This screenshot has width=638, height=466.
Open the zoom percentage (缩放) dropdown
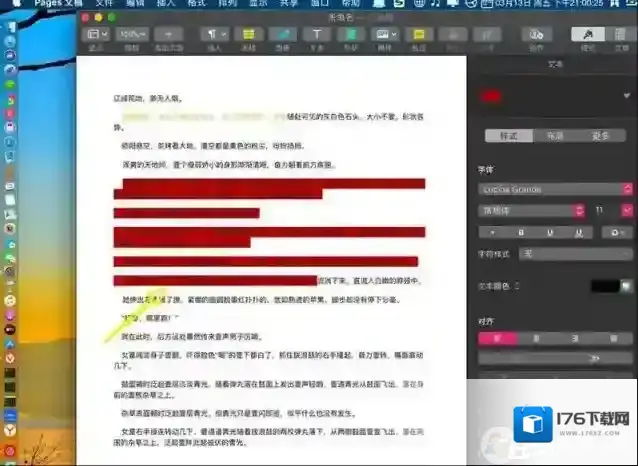[x=132, y=34]
